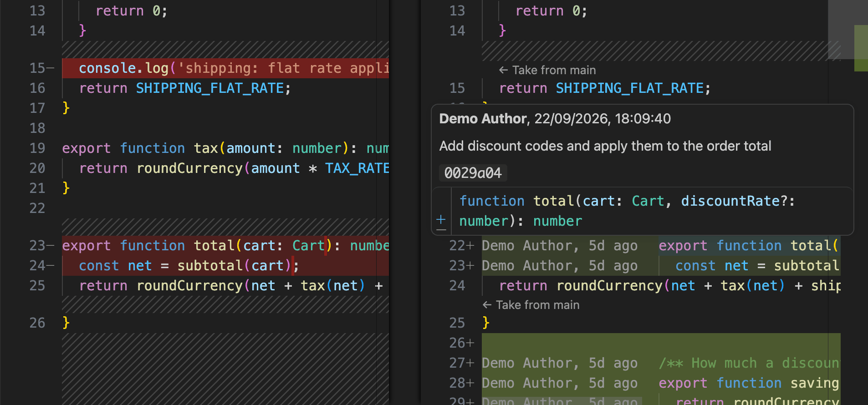The width and height of the screenshot is (868, 405).
Task: Select the blame annotation on line 28+
Action: (x=560, y=383)
